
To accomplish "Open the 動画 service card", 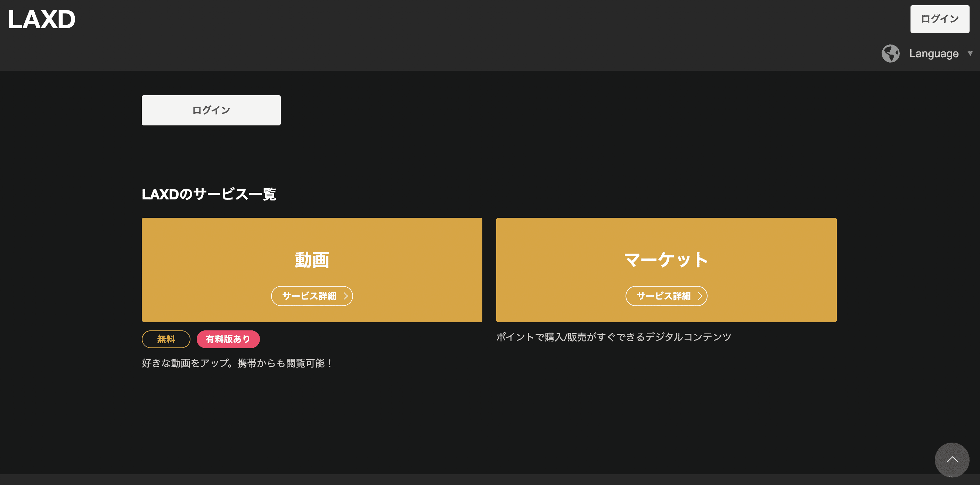I will pos(312,270).
